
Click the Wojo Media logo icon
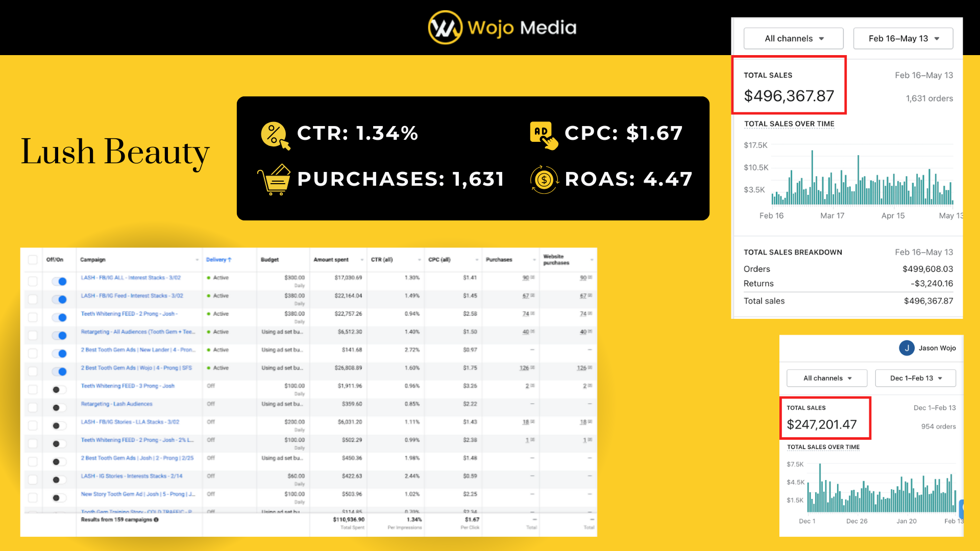pos(445,28)
